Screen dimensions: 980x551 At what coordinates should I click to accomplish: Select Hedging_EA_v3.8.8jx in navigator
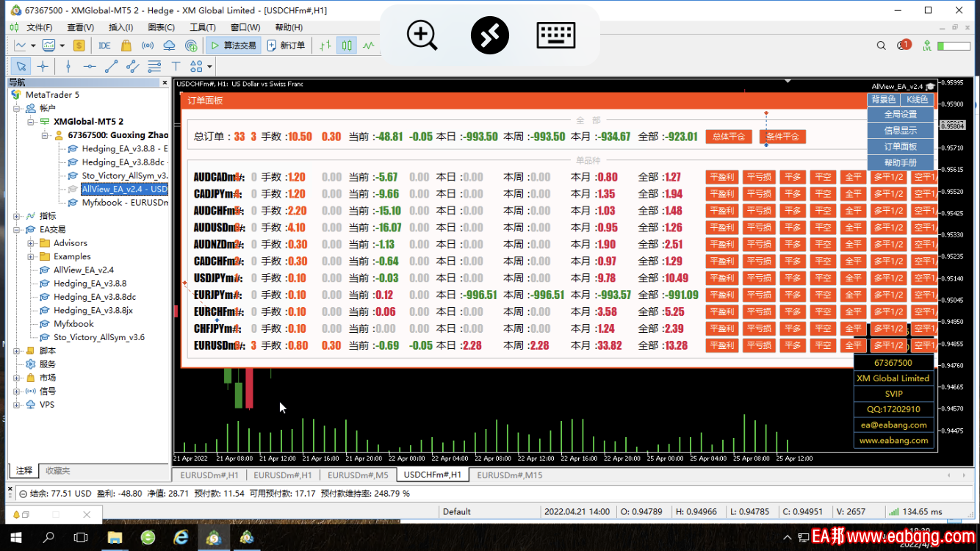93,310
